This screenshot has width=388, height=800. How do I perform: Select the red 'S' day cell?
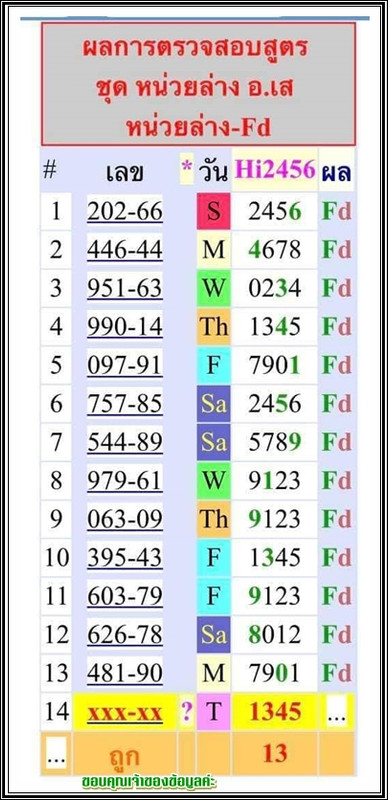[x=213, y=211]
